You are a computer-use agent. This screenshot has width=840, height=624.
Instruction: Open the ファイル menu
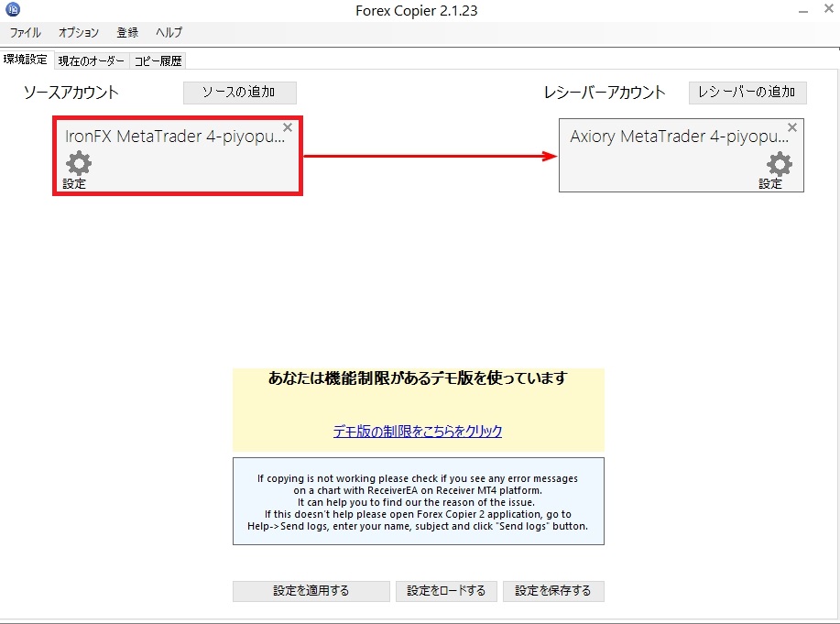coord(25,33)
